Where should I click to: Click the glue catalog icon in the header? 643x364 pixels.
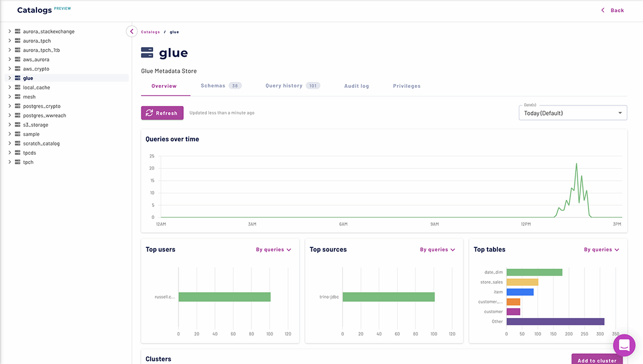(147, 52)
